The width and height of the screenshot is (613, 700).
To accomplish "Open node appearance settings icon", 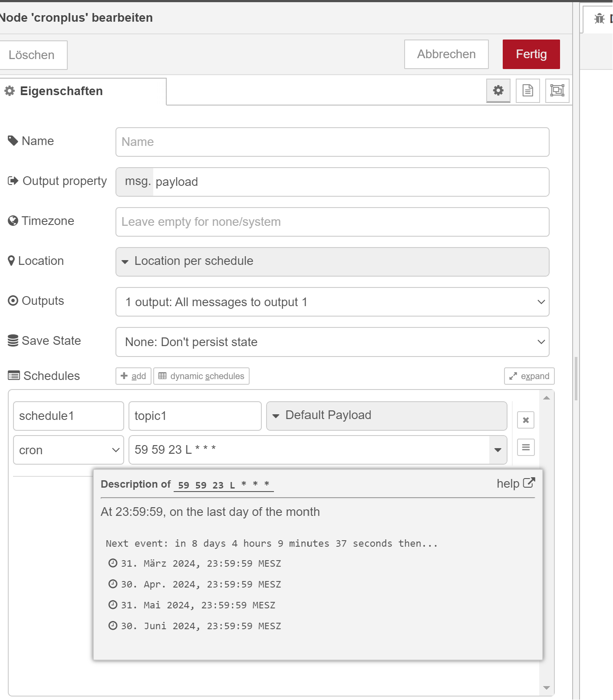I will tap(557, 90).
